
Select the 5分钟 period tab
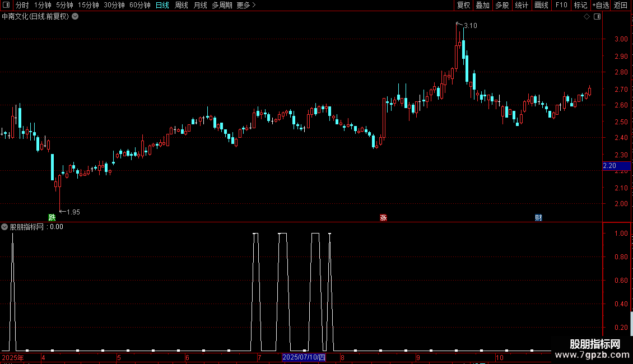click(x=64, y=5)
